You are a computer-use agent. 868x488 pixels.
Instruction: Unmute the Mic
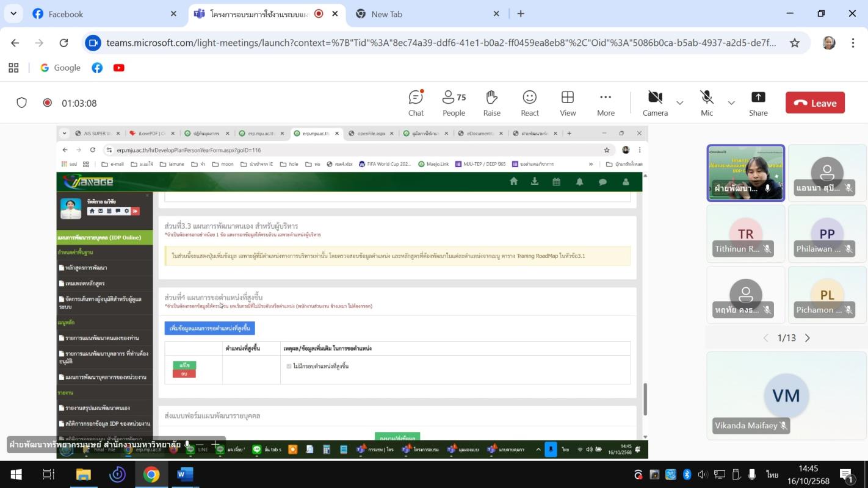point(707,103)
